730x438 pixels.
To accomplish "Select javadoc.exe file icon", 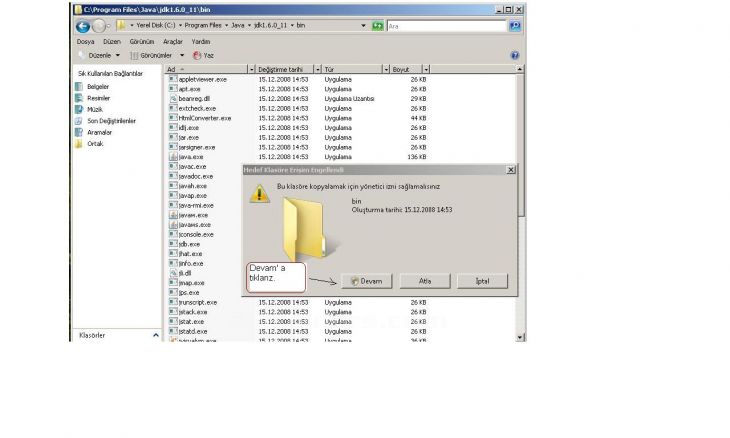I will pos(173,176).
